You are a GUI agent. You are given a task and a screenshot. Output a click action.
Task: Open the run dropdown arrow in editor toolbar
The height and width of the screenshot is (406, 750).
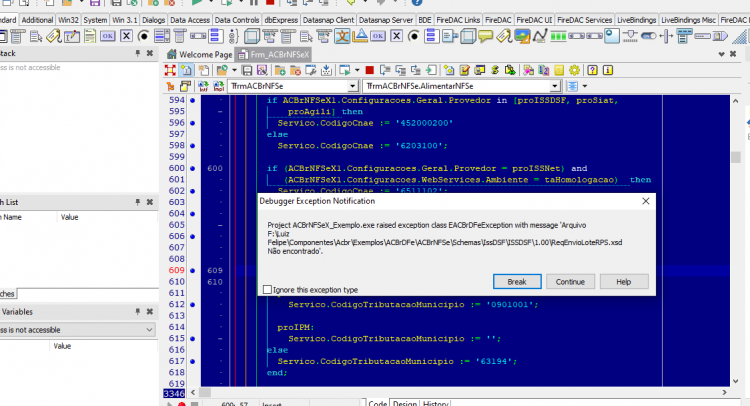[x=357, y=70]
